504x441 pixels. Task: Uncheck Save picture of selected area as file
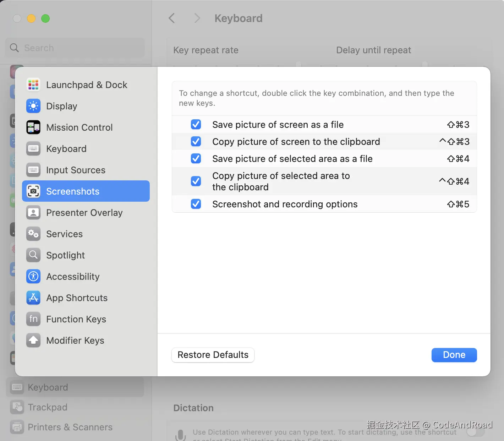[196, 159]
